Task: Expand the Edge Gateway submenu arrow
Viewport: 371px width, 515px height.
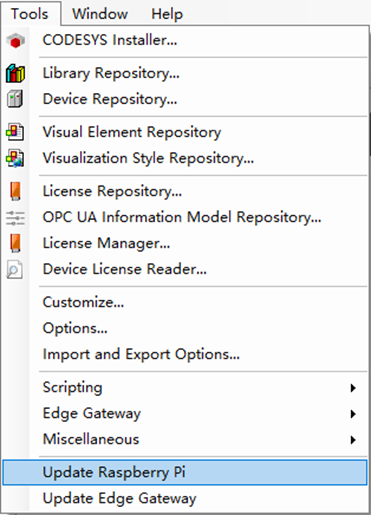Action: click(353, 414)
